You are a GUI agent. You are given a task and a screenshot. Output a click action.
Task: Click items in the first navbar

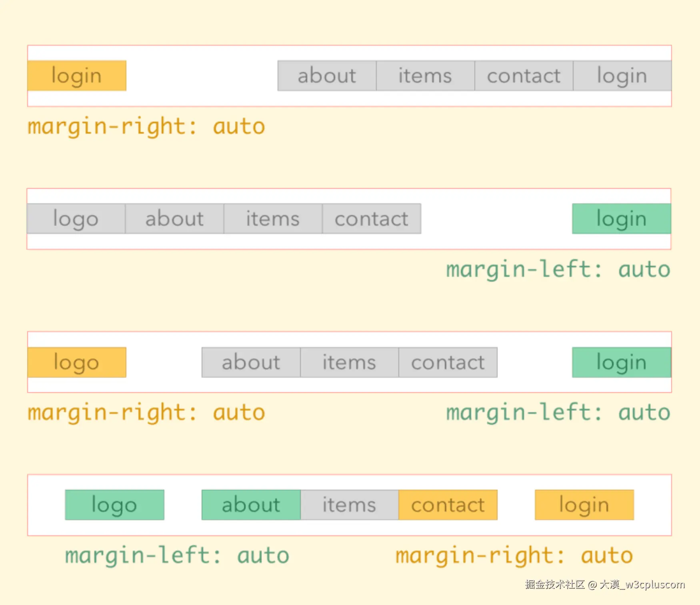click(425, 76)
